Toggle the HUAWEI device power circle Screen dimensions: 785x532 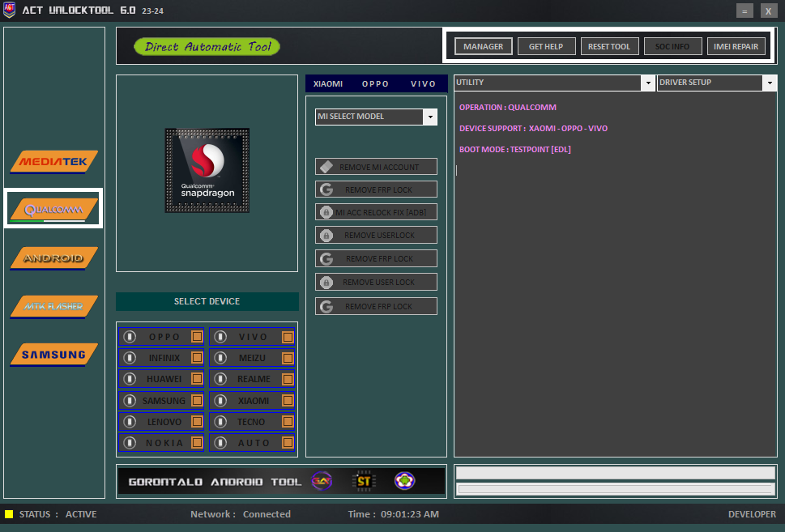(x=130, y=379)
